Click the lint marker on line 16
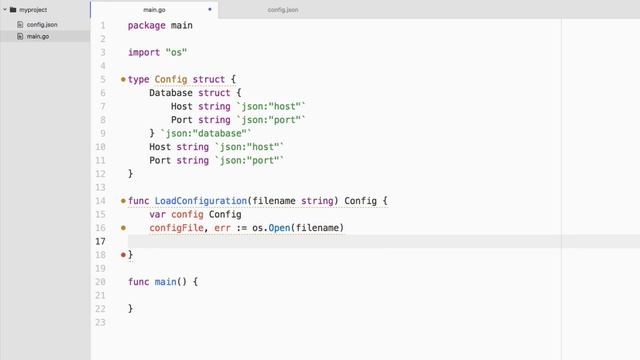Viewport: 640px width, 360px height. [123, 228]
